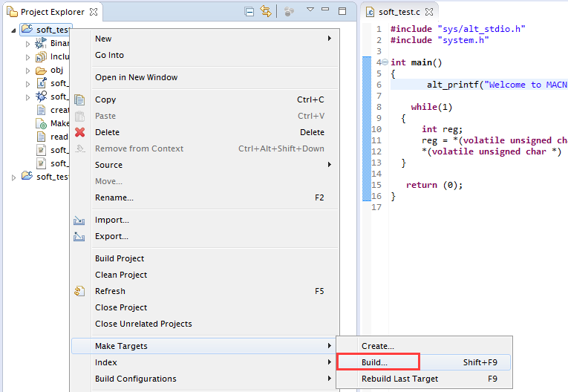This screenshot has width=568, height=392.
Task: Click the Collapse All icon in Project Explorer
Action: (x=249, y=12)
